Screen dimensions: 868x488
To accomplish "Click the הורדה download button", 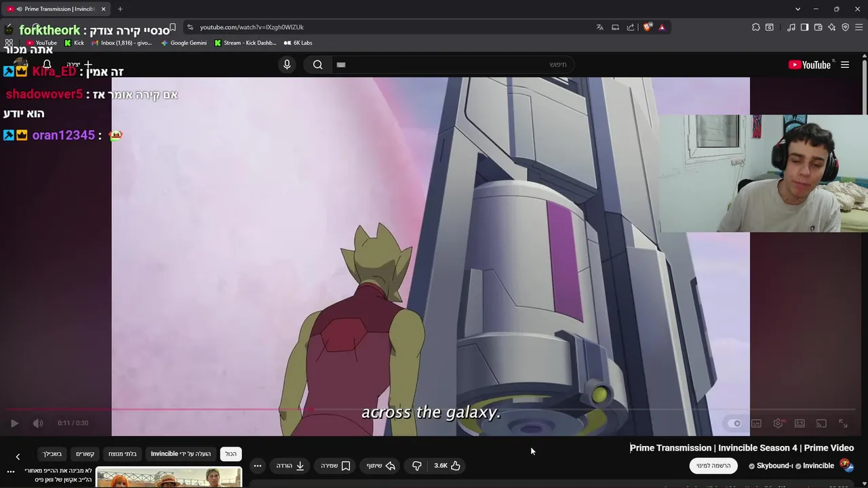I will [x=290, y=466].
